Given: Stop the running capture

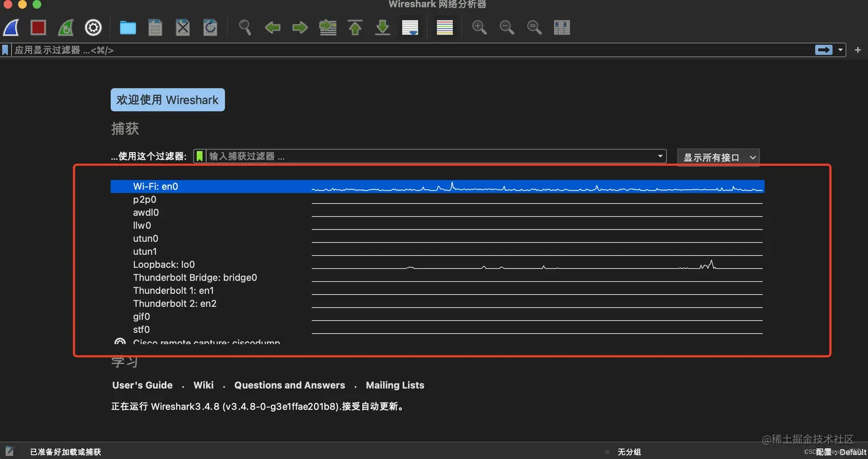Looking at the screenshot, I should (x=38, y=28).
